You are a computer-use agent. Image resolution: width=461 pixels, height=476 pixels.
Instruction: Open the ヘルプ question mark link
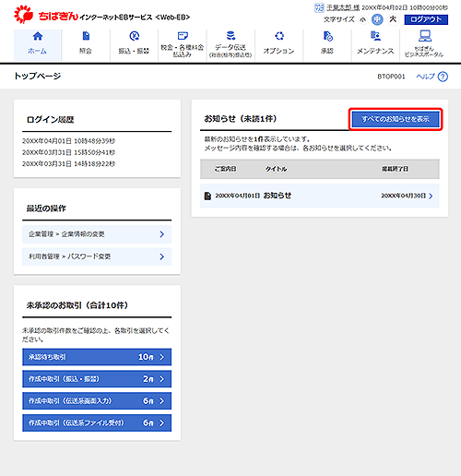coord(431,77)
